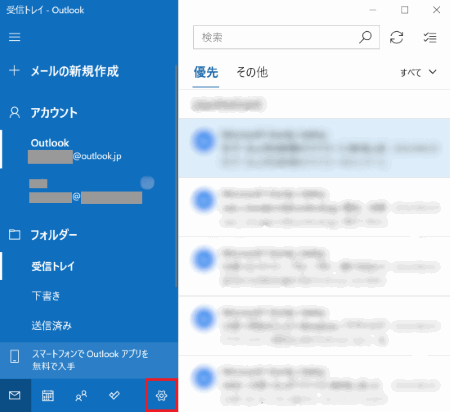
Task: Collapse the hamburger navigation menu
Action: [15, 37]
